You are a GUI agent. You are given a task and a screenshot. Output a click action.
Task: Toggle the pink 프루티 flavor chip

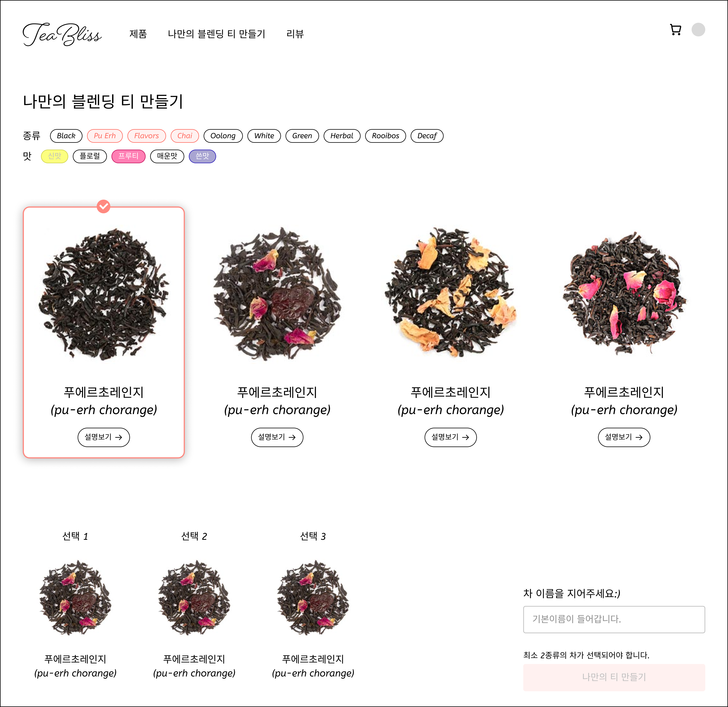pyautogui.click(x=128, y=156)
